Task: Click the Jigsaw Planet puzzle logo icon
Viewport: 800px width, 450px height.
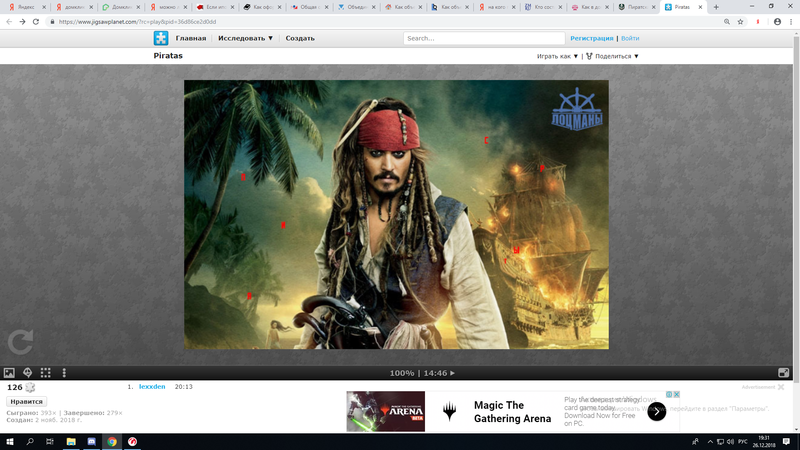Action: tap(161, 38)
